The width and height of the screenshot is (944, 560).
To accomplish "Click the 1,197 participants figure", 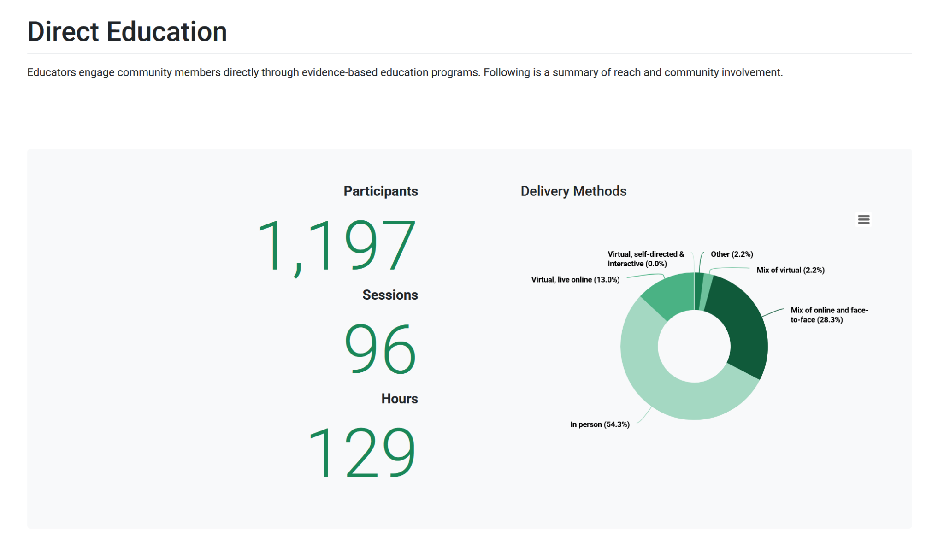I will (336, 246).
